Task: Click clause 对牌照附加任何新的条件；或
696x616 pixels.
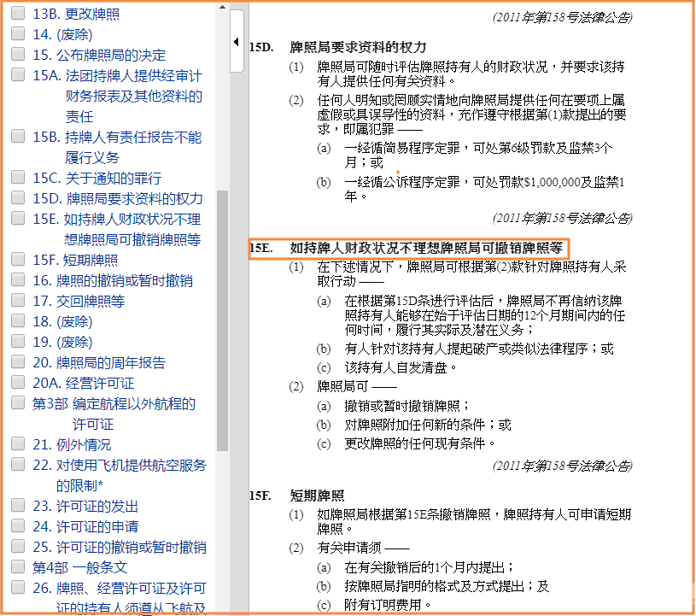Action: click(428, 425)
